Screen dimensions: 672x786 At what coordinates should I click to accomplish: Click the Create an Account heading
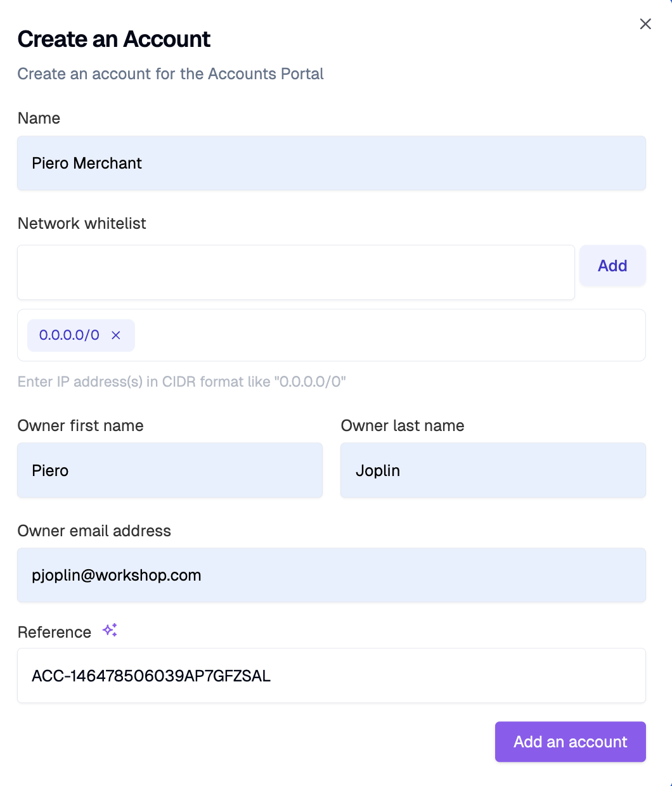point(114,39)
